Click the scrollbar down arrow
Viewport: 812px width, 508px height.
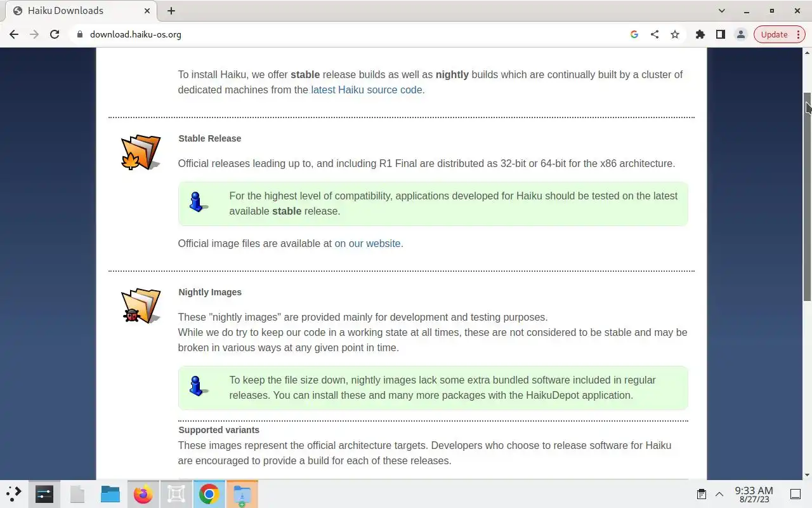(808, 475)
